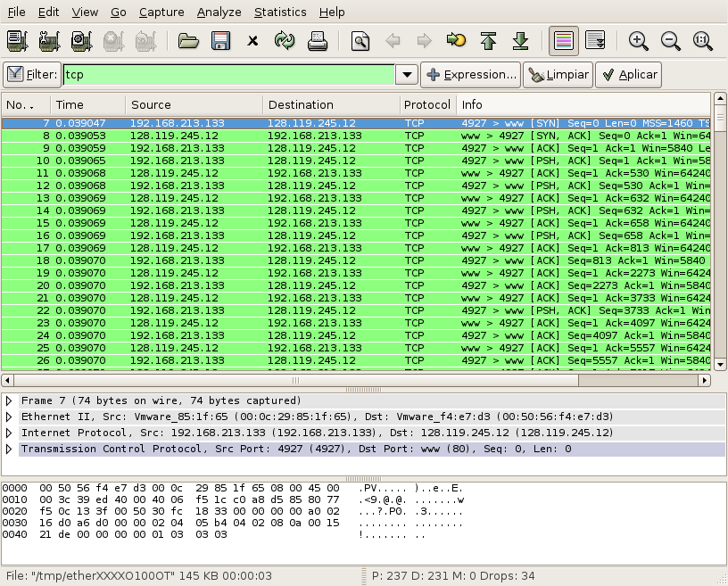The height and width of the screenshot is (586, 728).
Task: Zoom in text size icon
Action: point(639,41)
